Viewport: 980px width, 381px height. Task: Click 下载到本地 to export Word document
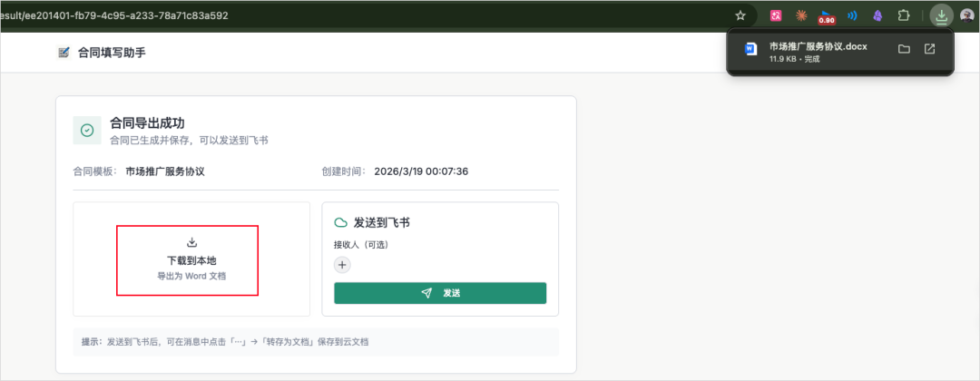pos(191,260)
